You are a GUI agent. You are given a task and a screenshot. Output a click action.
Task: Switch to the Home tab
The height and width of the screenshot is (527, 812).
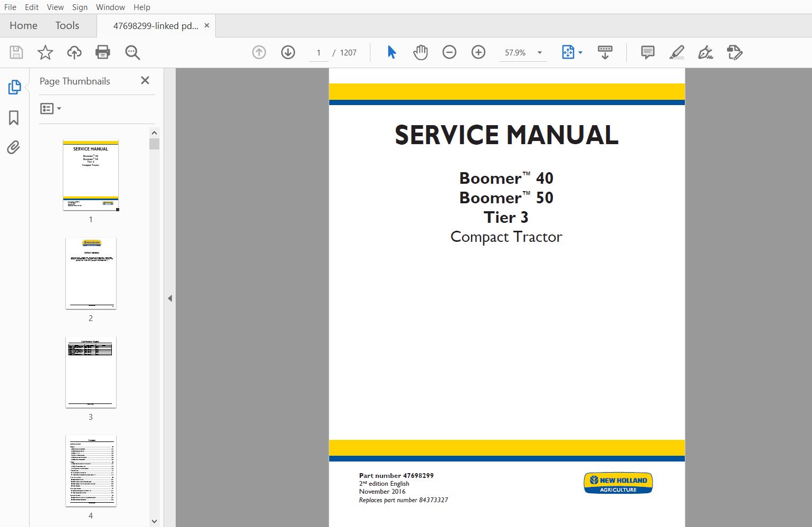(24, 25)
